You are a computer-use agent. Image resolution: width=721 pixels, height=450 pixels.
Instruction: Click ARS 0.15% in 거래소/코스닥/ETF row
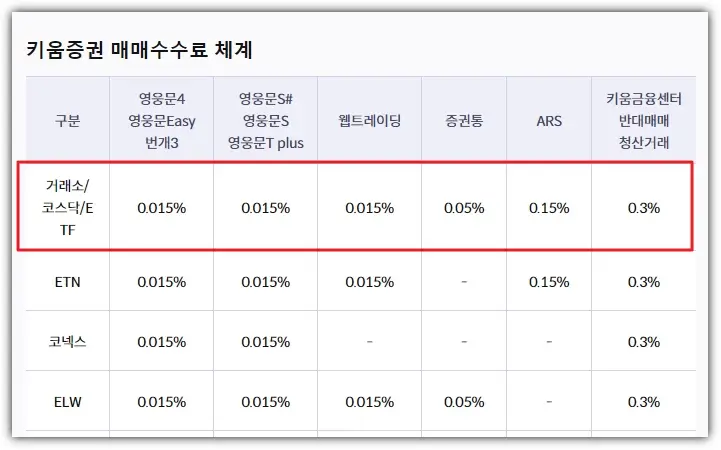(549, 208)
